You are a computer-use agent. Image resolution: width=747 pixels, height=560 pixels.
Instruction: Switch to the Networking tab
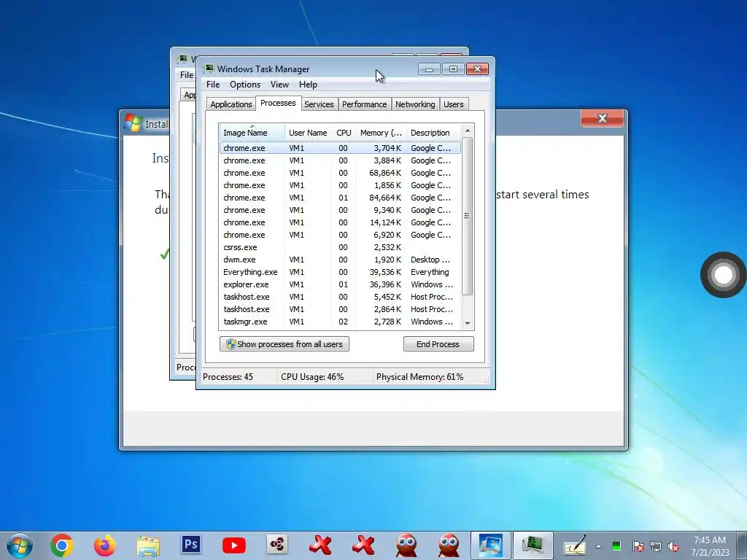click(415, 104)
